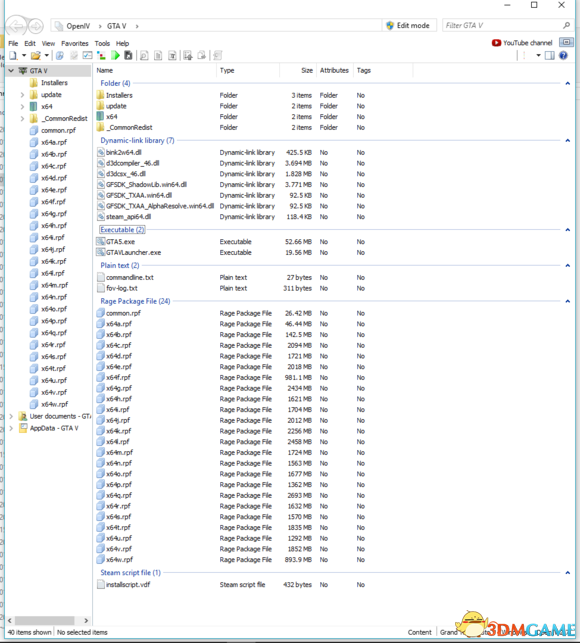Enable Edit mode
Image resolution: width=580 pixels, height=643 pixels.
pos(408,25)
